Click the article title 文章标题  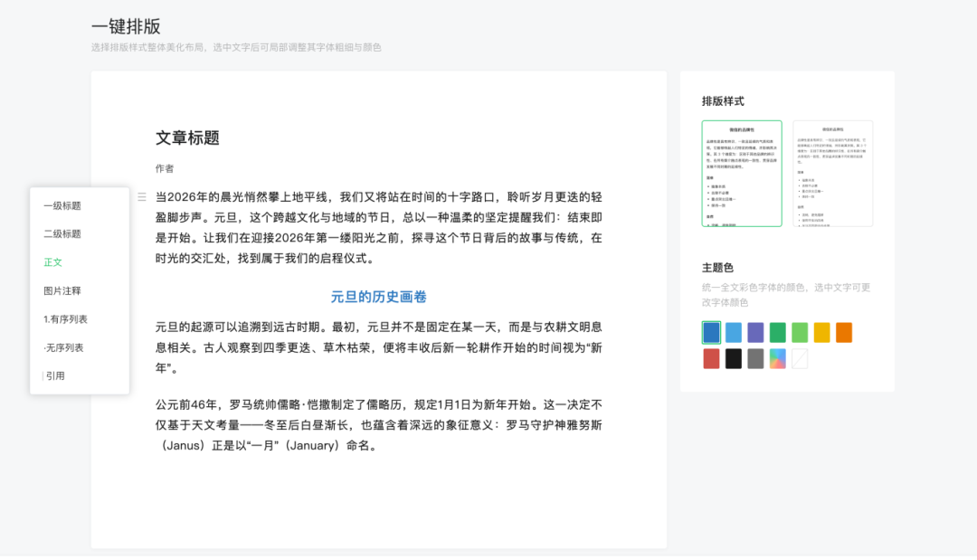tap(190, 138)
